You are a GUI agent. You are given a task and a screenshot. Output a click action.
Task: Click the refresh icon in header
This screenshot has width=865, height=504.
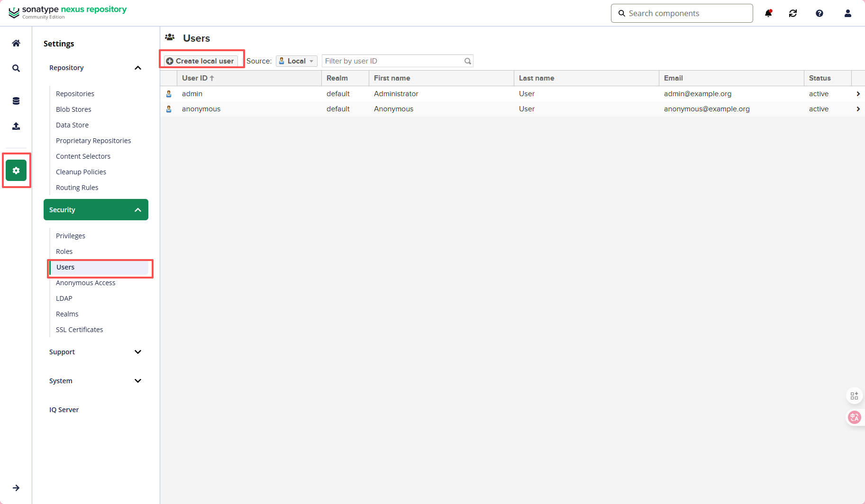793,13
